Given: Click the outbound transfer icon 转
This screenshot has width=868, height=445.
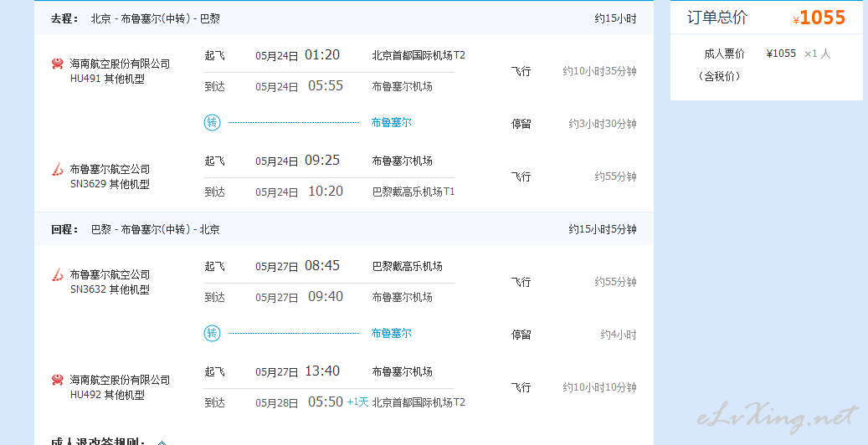Looking at the screenshot, I should [212, 122].
